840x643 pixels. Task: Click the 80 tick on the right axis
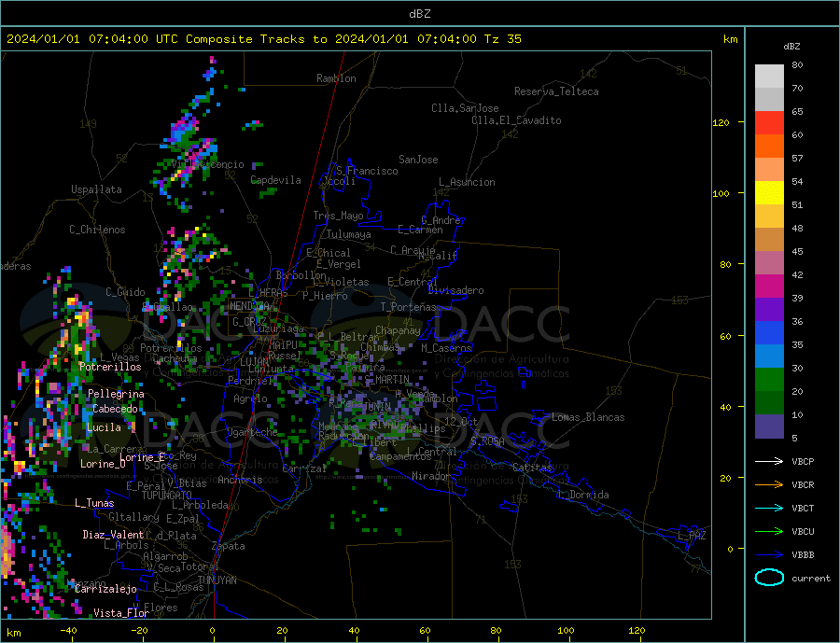coord(725,265)
